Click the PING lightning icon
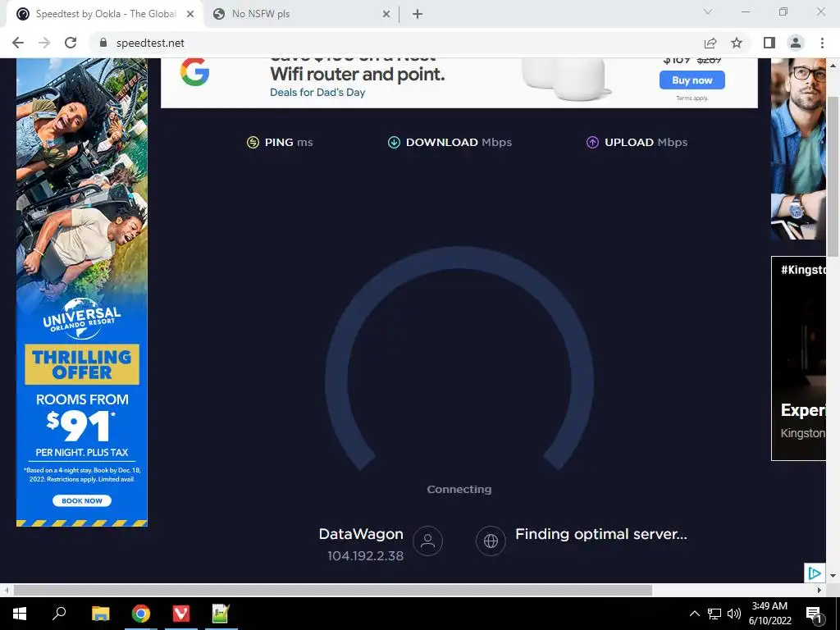This screenshot has width=840, height=630. coord(253,142)
